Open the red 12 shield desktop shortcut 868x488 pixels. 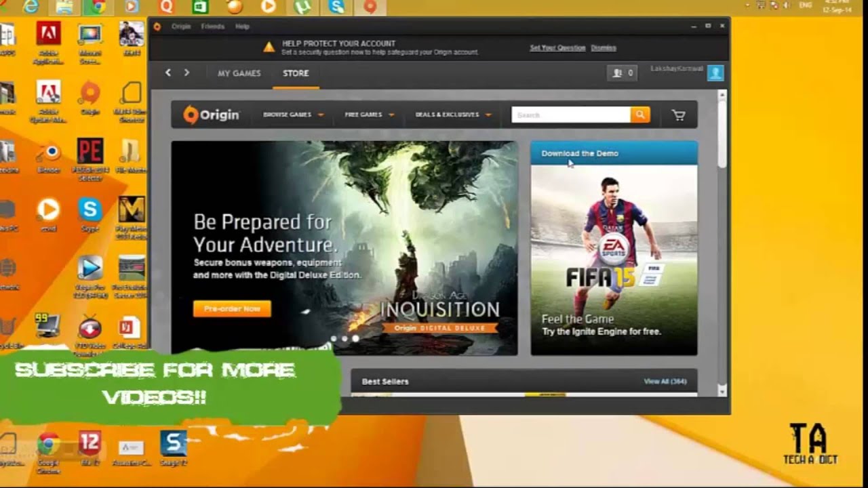coord(90,449)
